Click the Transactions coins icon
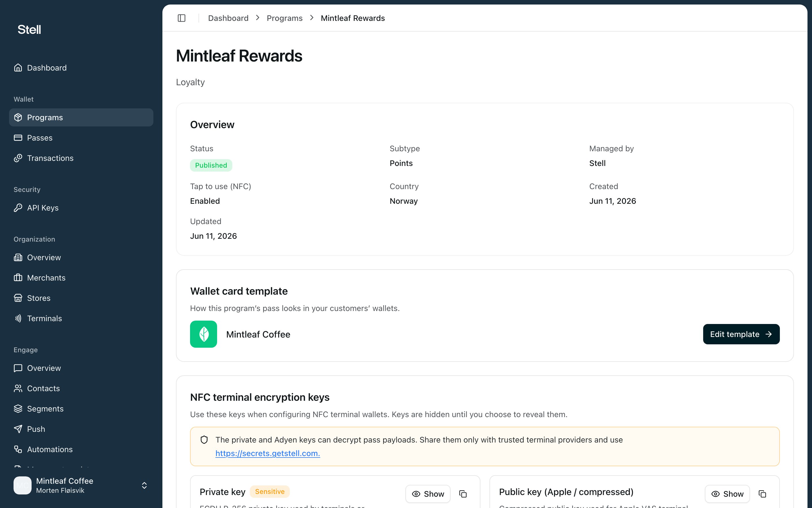The height and width of the screenshot is (508, 812). point(18,158)
